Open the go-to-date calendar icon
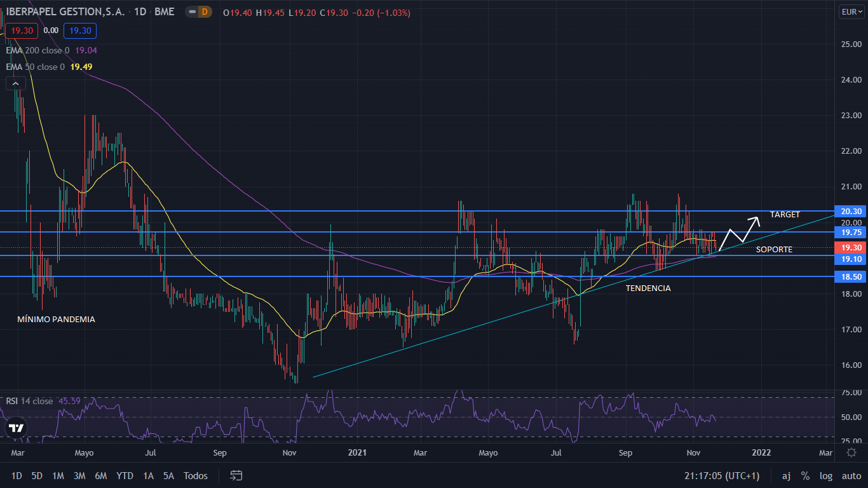868x488 pixels. point(236,475)
